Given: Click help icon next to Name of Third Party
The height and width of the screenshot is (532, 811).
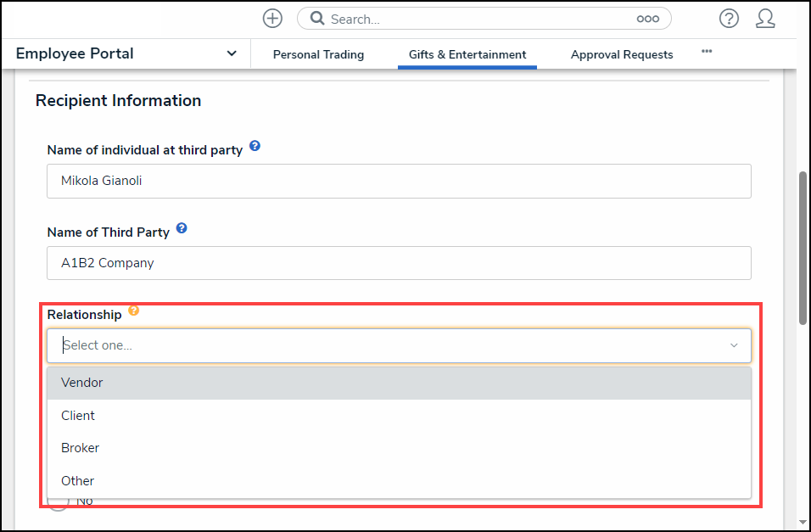Looking at the screenshot, I should pos(182,229).
